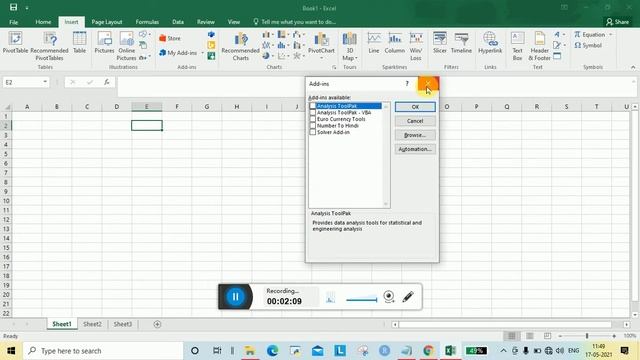Image resolution: width=640 pixels, height=360 pixels.
Task: Switch to the Page Layout tab
Action: click(x=107, y=22)
